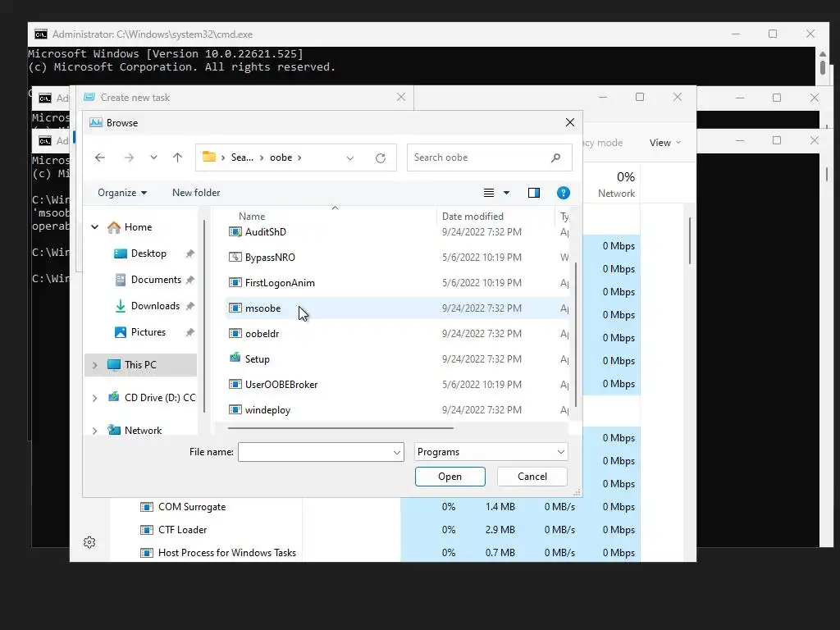840x630 pixels.
Task: Open Task Manager settings gear
Action: coord(89,542)
